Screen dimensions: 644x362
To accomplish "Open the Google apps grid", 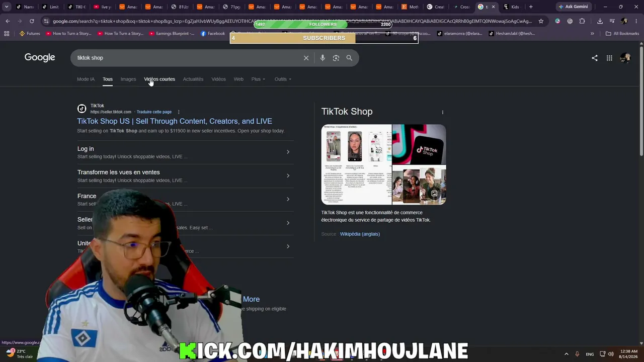I will pyautogui.click(x=609, y=58).
